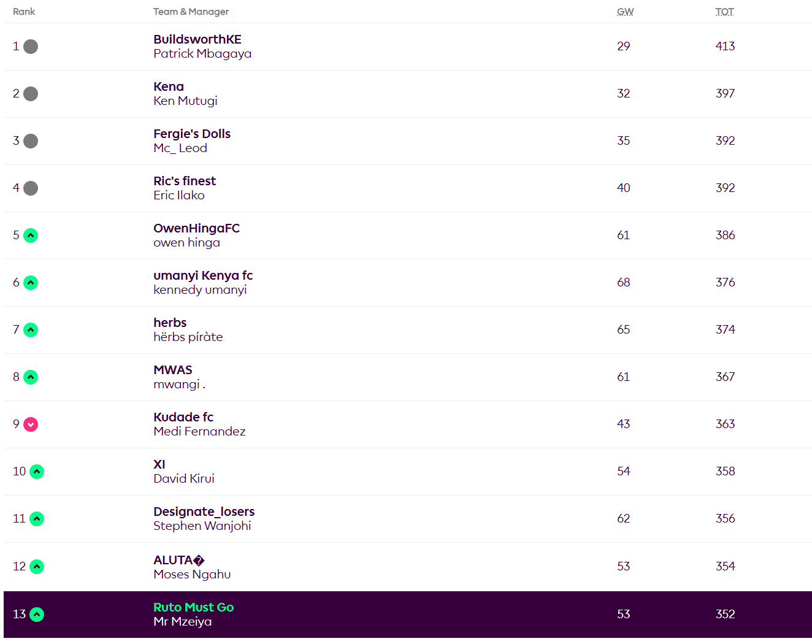The image size is (812, 644).
Task: Open the Fergie's Dolls team link
Action: click(192, 134)
